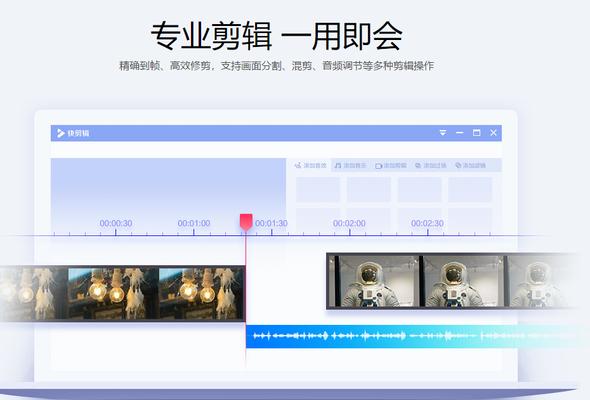Click the 00:01:30 timeline label

pyautogui.click(x=271, y=223)
